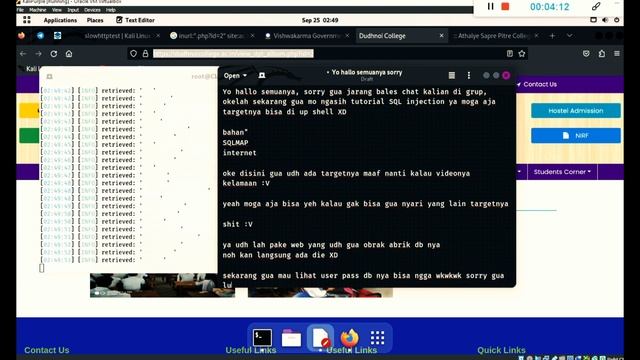Expand the Students Corner dropdown
The image size is (640, 360).
[562, 172]
